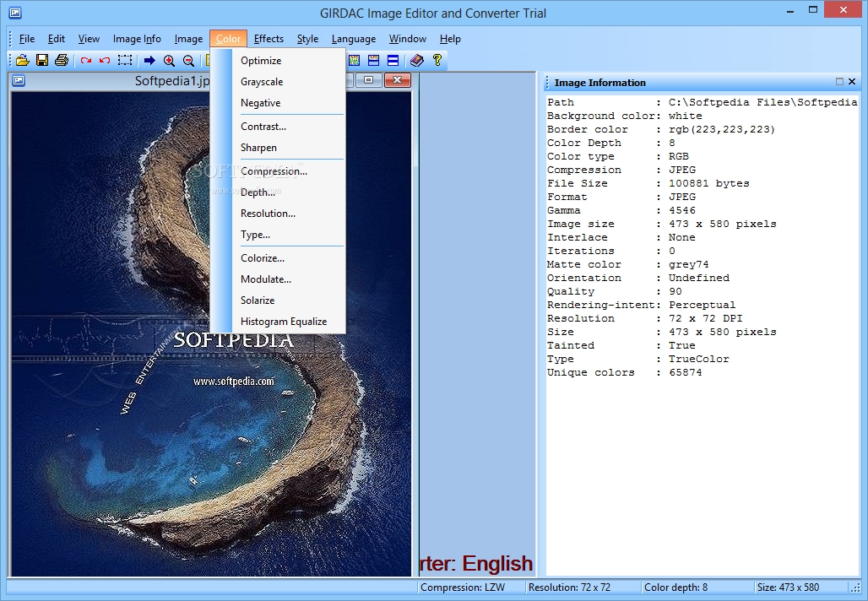Apply Negative from Color menu
Image resolution: width=868 pixels, height=601 pixels.
[278, 103]
